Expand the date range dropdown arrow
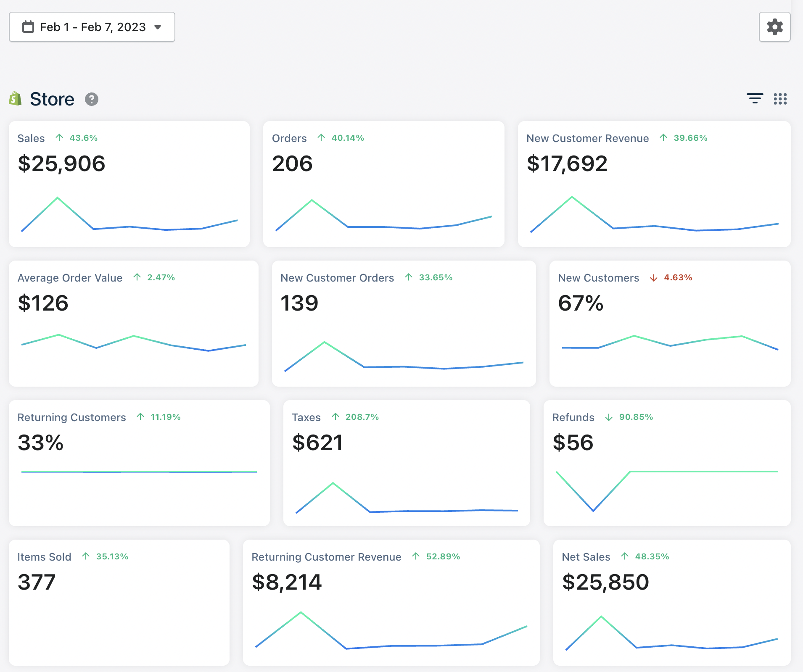This screenshot has height=672, width=803. (x=158, y=27)
